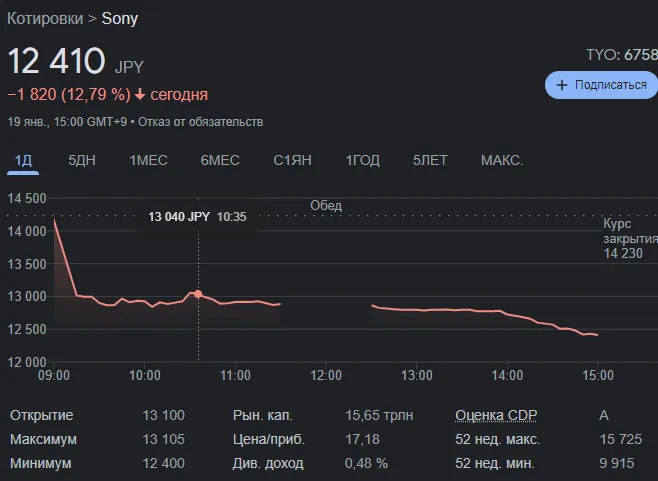Click the Sony breadcrumb title

(x=120, y=18)
